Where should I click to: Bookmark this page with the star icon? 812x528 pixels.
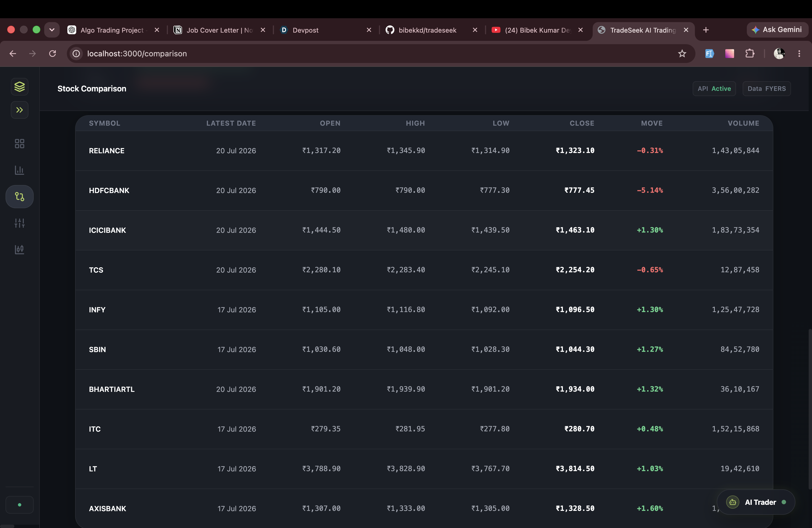682,54
